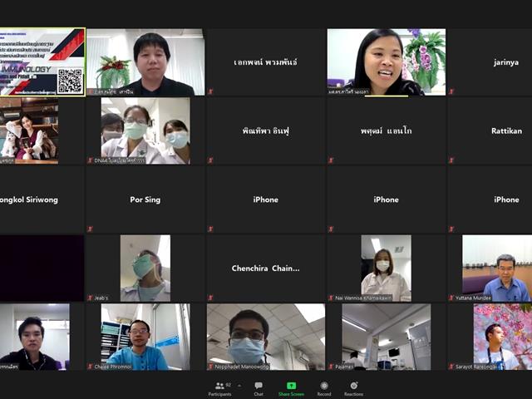
Task: Click the 'Nopphadet Manoowong' name label
Action: pyautogui.click(x=242, y=367)
